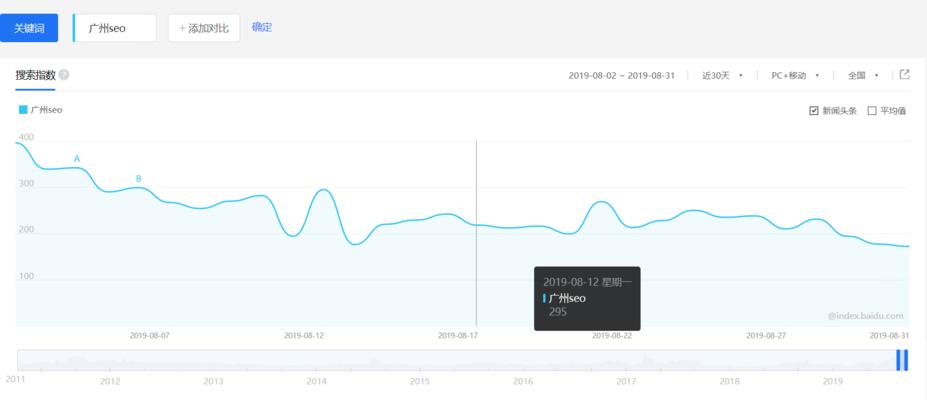
Task: Click the 确定 link
Action: pos(262,27)
